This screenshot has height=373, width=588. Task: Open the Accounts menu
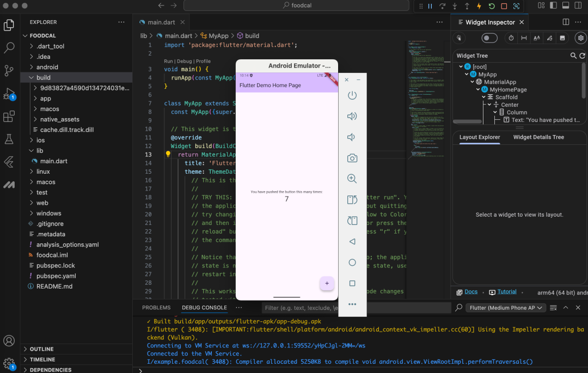[x=9, y=341]
